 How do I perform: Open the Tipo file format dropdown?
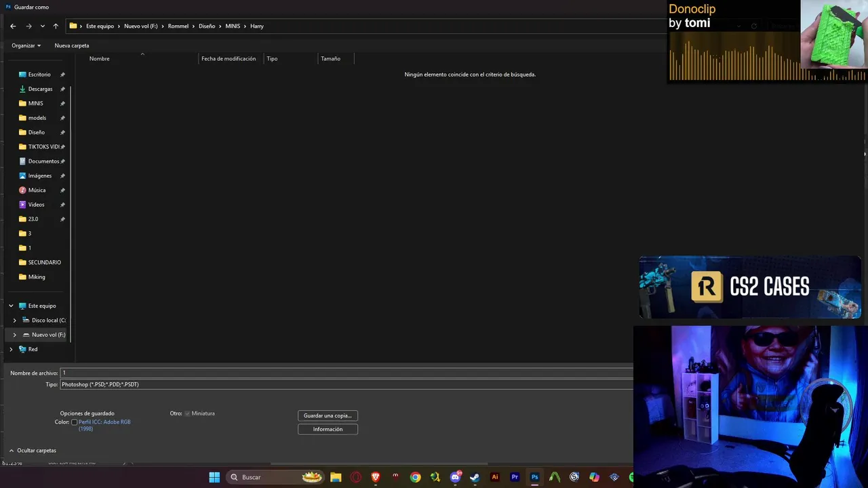(x=346, y=384)
